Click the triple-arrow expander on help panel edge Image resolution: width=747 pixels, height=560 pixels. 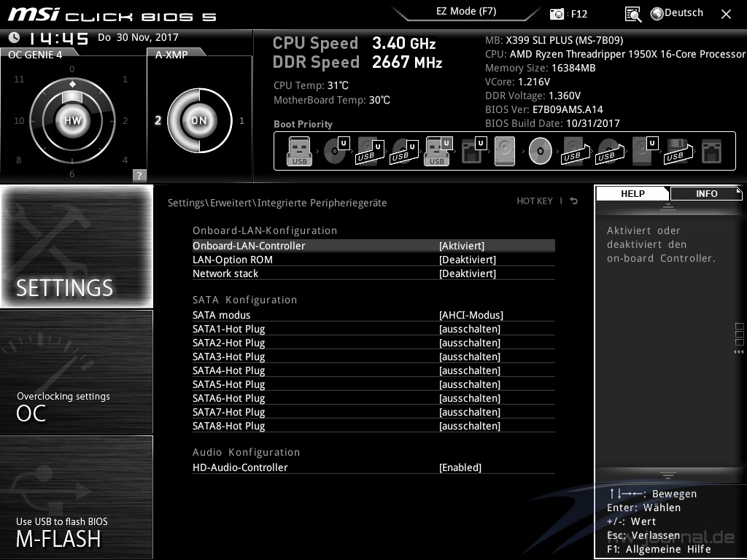(738, 352)
